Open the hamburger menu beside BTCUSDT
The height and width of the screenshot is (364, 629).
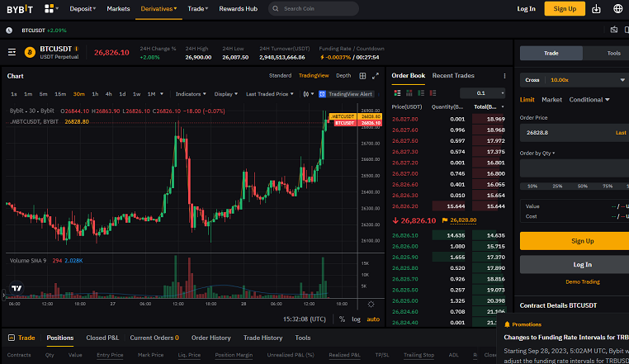pos(12,52)
